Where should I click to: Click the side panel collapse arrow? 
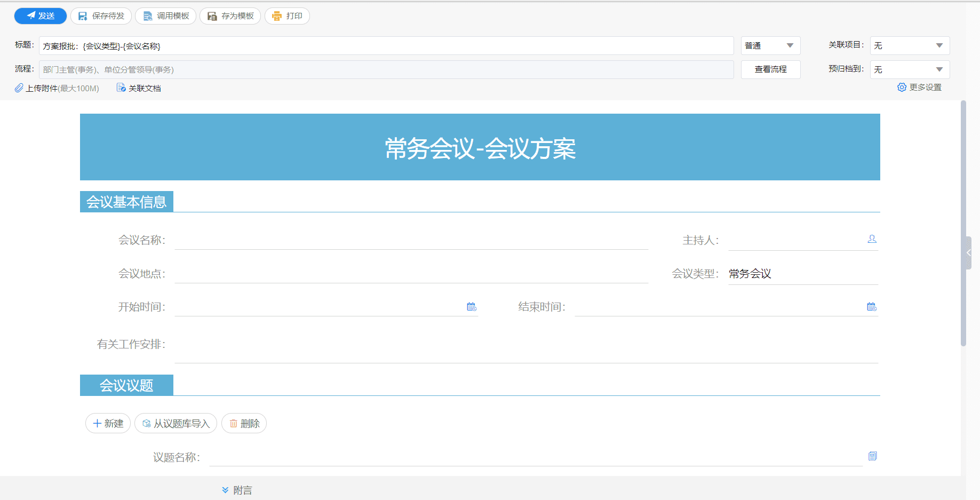968,253
